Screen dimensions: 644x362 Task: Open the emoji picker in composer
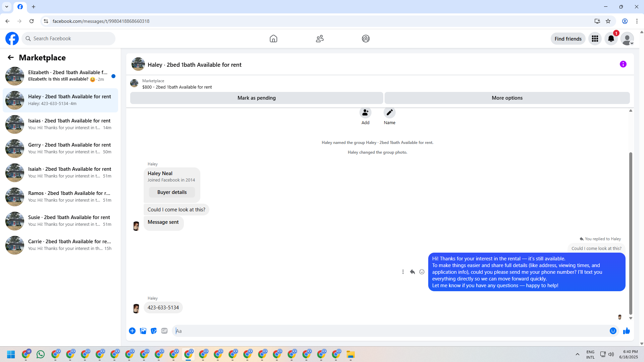(613, 331)
